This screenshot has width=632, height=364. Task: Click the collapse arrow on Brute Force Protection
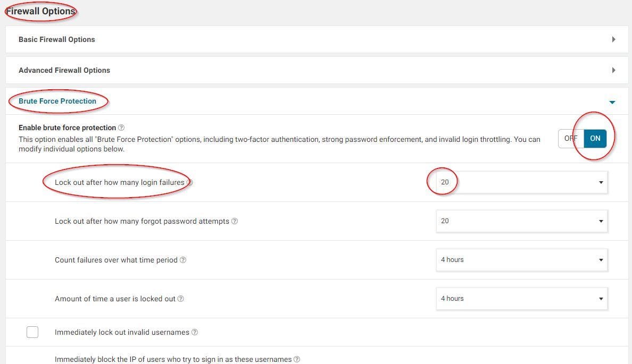click(612, 101)
